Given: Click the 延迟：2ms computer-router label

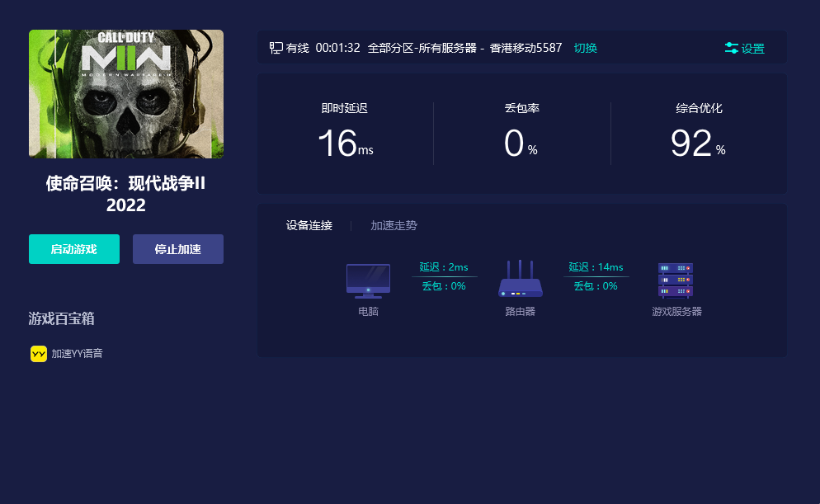Looking at the screenshot, I should coord(444,266).
